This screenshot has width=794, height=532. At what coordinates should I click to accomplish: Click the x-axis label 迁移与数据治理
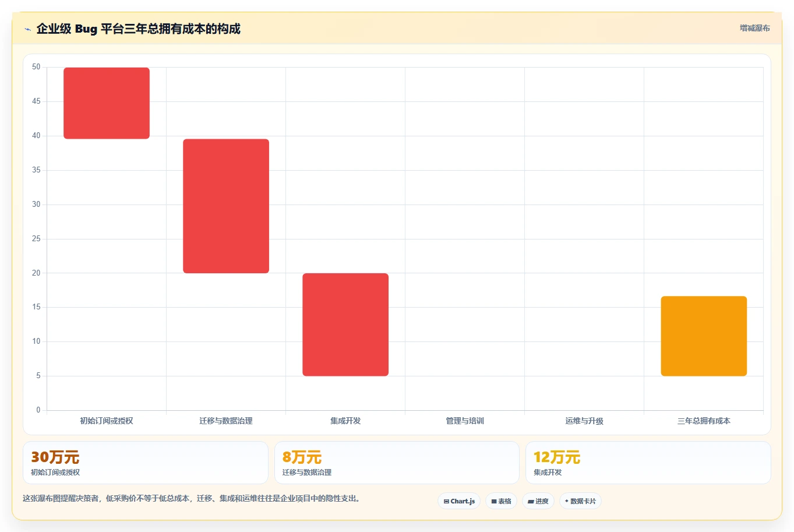pos(226,421)
